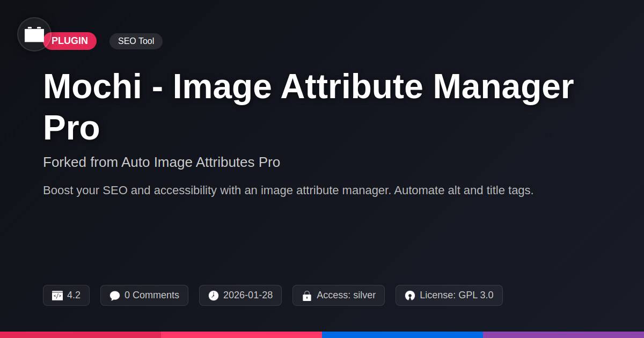Click the 2026-01-28 date label
This screenshot has height=338, width=644.
click(x=247, y=295)
